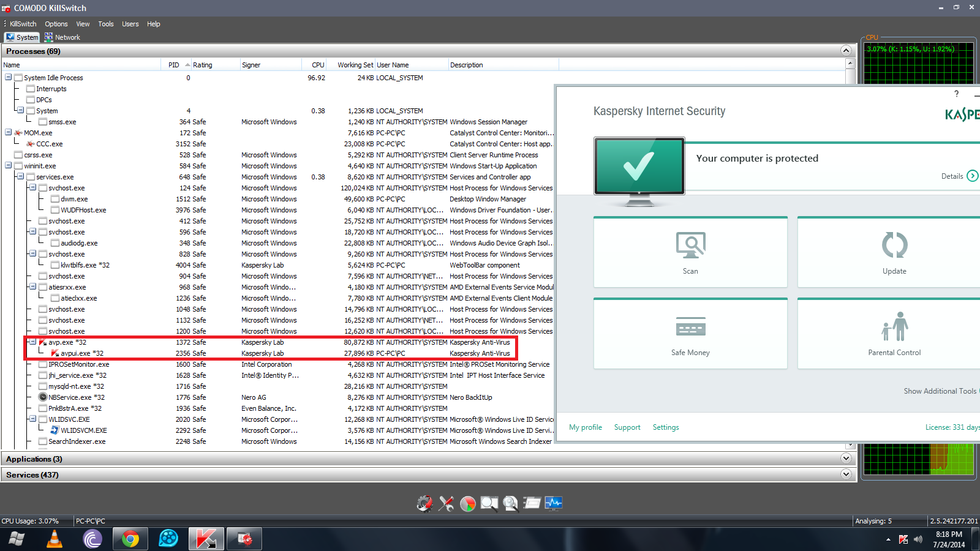Viewport: 980px width, 551px height.
Task: Sort processes by the Working Set column
Action: [x=350, y=65]
